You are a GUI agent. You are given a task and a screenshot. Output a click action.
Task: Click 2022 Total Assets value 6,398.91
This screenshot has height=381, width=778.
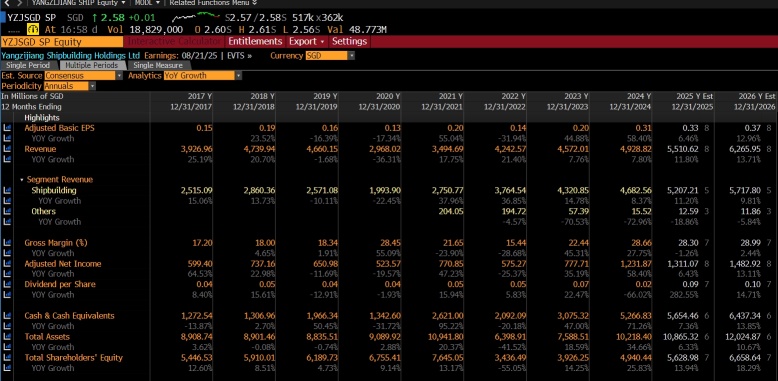coord(510,336)
